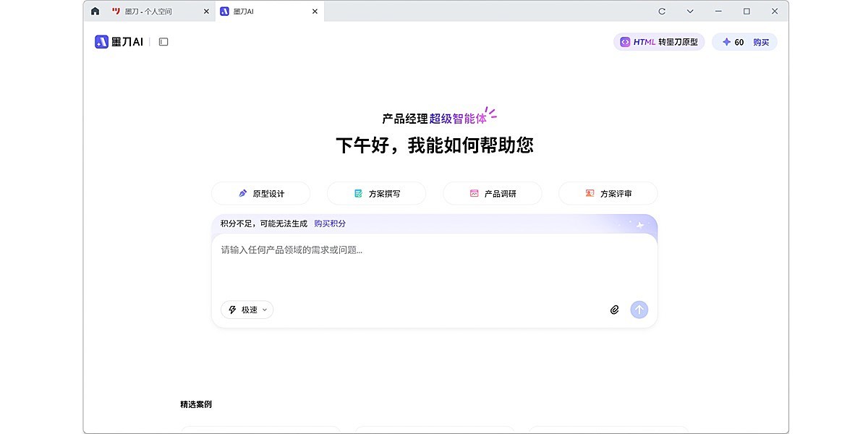Viewport: 868px width, 434px height.
Task: Click the paperclip attachment icon
Action: coord(614,310)
